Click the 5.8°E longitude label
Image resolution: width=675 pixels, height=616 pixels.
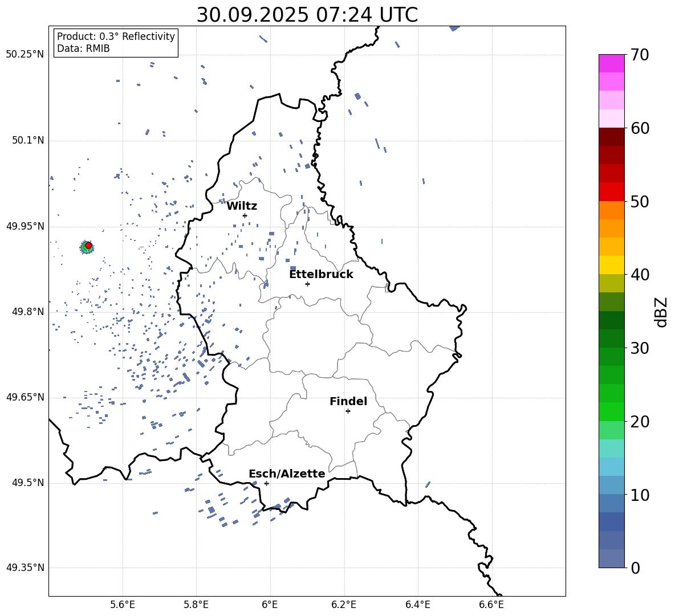click(196, 605)
